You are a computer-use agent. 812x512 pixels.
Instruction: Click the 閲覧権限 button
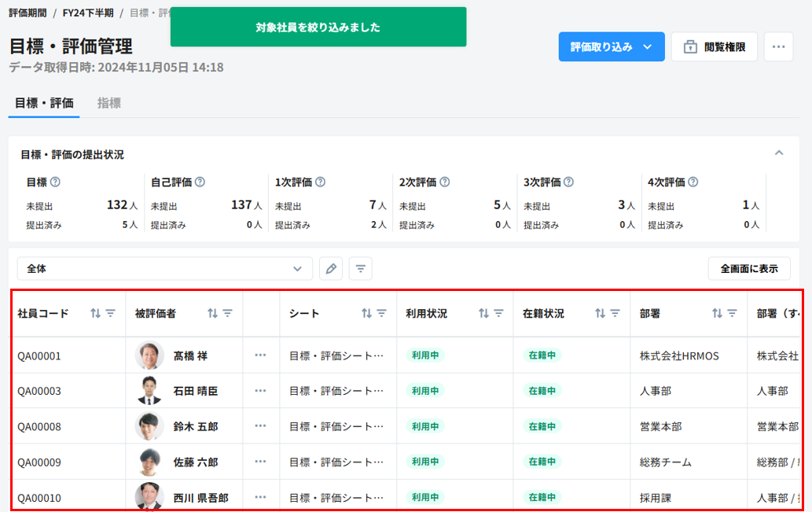coord(714,47)
